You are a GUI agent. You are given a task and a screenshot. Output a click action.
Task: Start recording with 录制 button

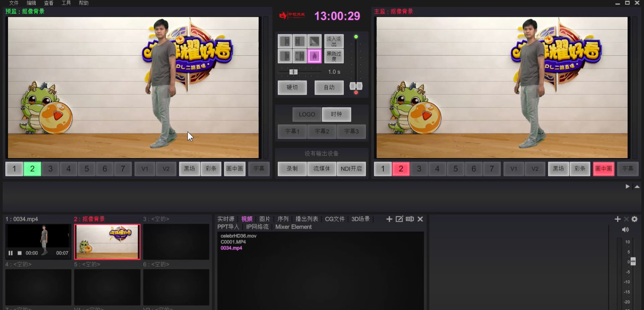click(x=292, y=169)
